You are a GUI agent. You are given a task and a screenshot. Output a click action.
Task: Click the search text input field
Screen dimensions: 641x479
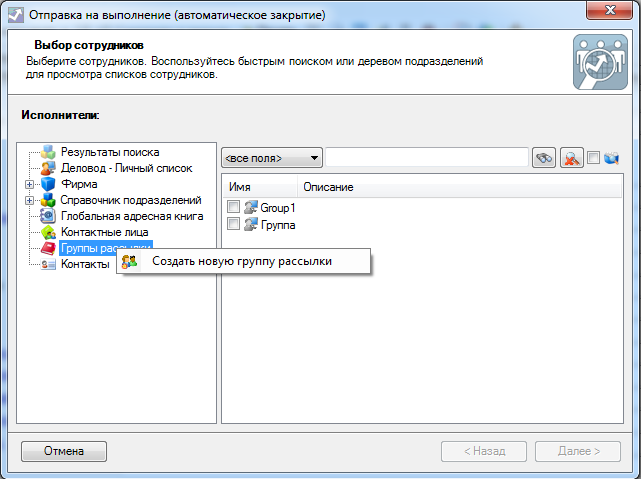tap(427, 158)
